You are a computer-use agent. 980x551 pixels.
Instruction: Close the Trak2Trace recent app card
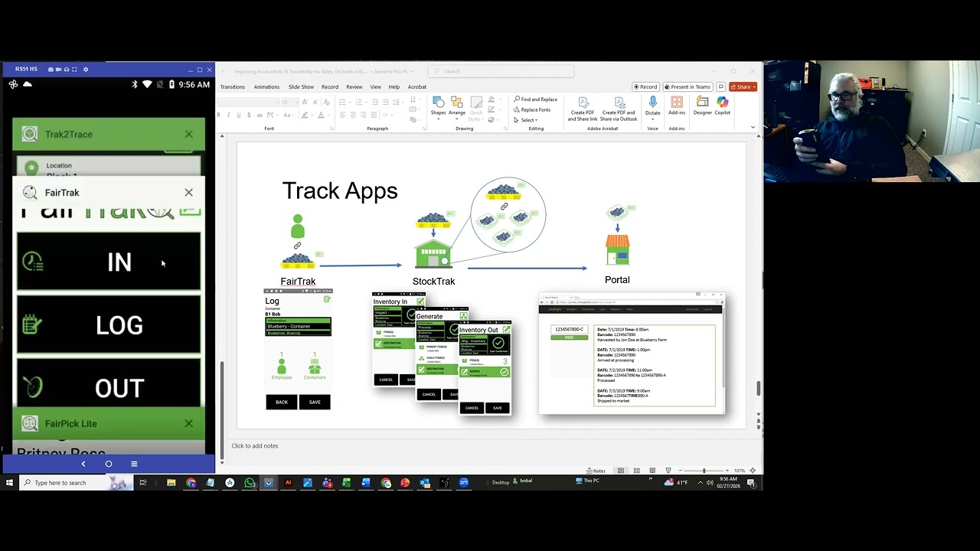click(x=188, y=134)
